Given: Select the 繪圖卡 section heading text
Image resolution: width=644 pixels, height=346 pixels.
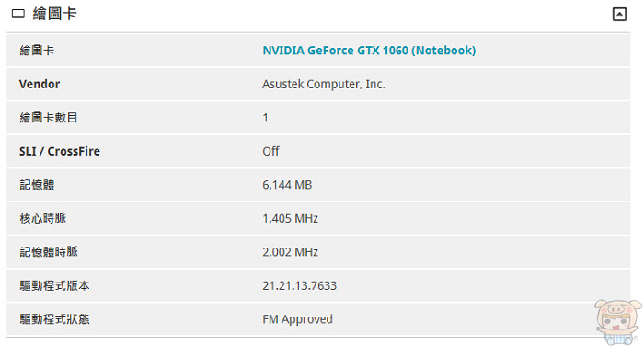Looking at the screenshot, I should pos(54,14).
